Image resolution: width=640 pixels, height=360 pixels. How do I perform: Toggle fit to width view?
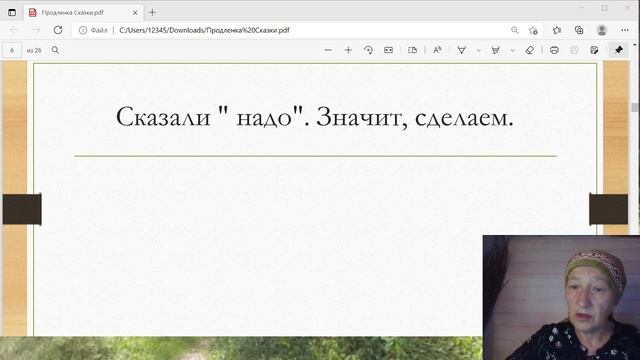[388, 50]
